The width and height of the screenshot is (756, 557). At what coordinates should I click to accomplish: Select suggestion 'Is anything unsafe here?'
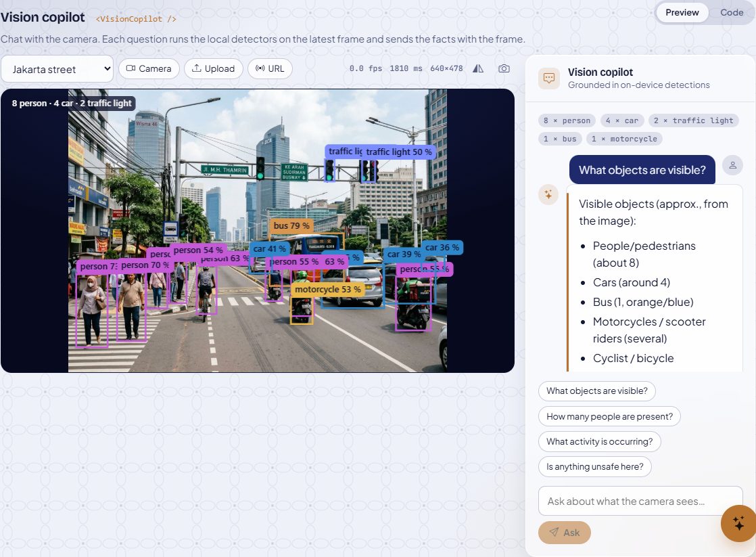tap(595, 467)
